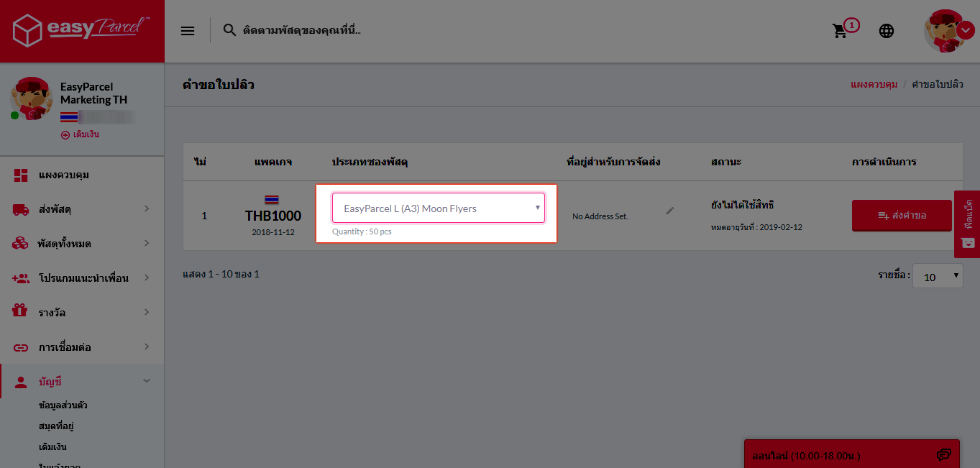Click the cart badge showing 1
The height and width of the screenshot is (468, 980).
tap(851, 25)
